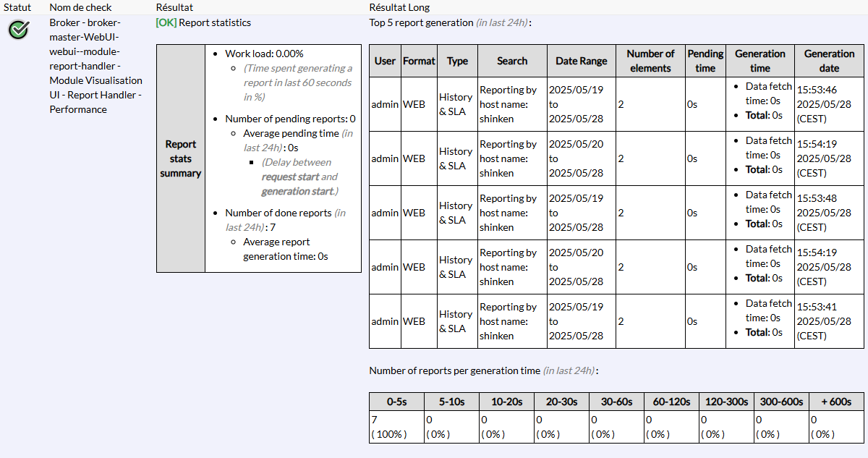The image size is (868, 458).
Task: Click the + 600s bucket header
Action: 835,402
